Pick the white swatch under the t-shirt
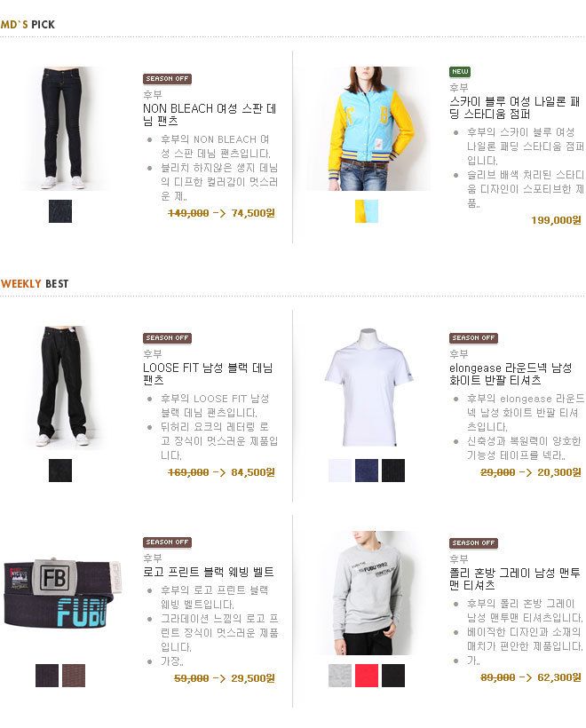 pos(340,471)
